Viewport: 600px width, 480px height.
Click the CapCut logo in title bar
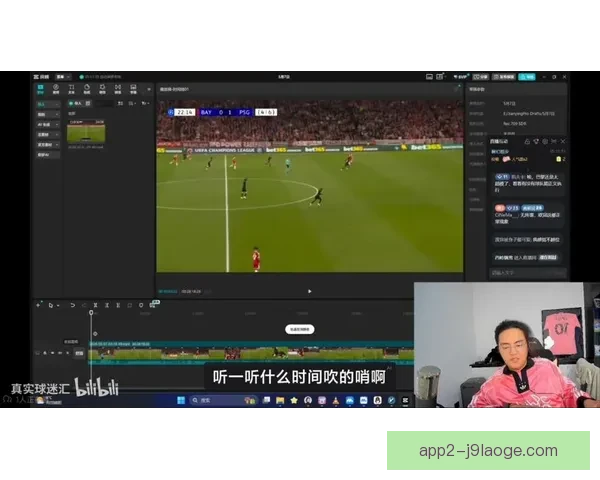click(41, 77)
